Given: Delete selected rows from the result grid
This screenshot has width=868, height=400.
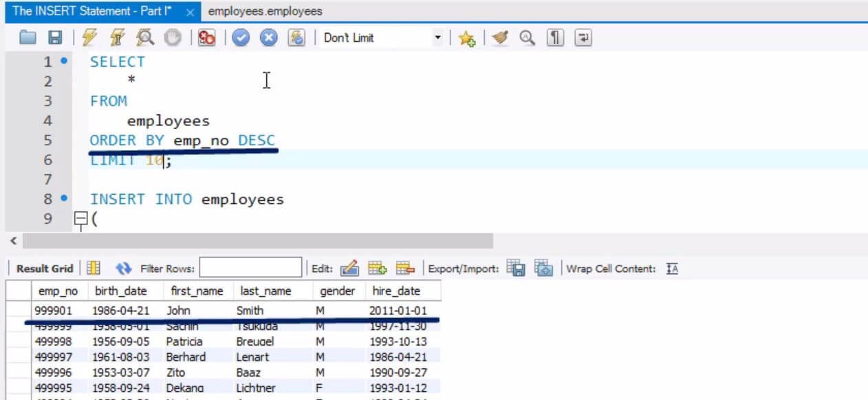Looking at the screenshot, I should click(404, 267).
